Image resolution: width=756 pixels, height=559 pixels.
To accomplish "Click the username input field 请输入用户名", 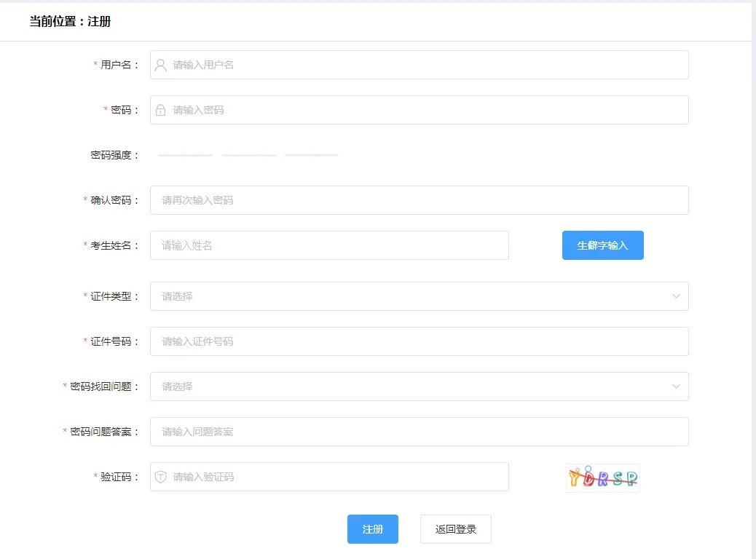I will pyautogui.click(x=419, y=65).
